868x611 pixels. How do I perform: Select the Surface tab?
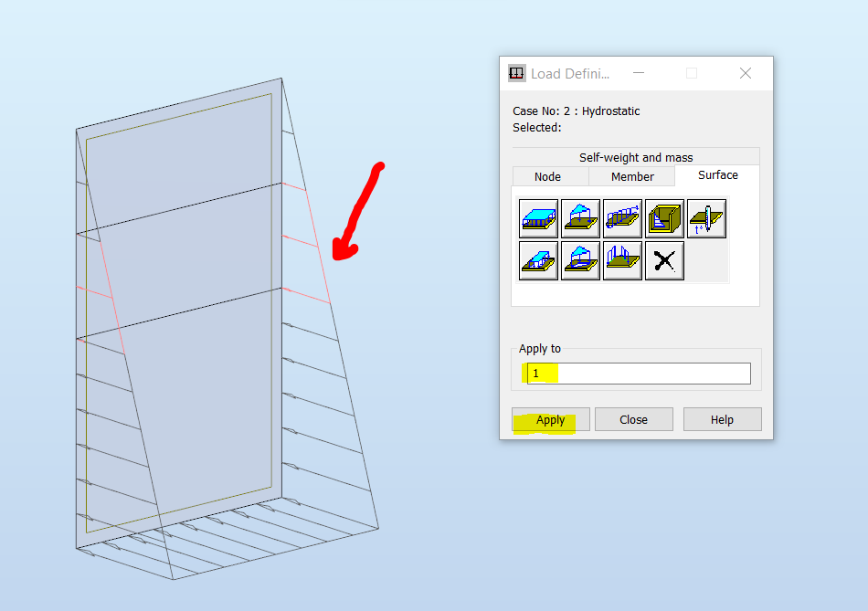pyautogui.click(x=717, y=174)
